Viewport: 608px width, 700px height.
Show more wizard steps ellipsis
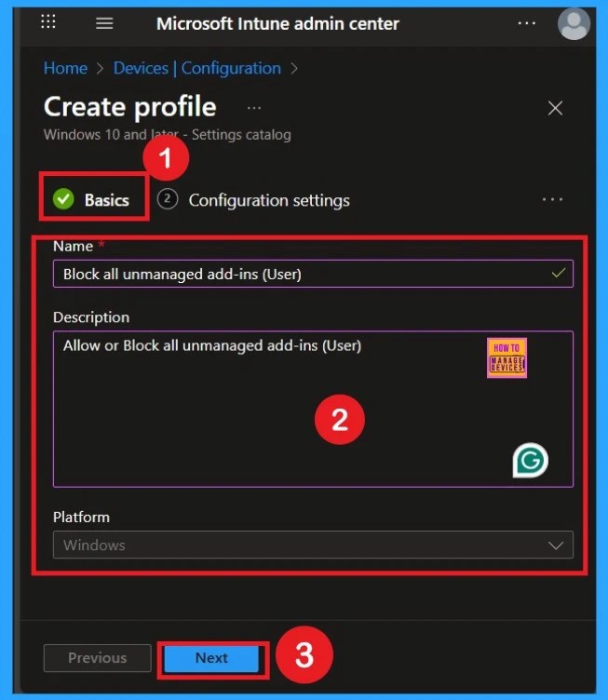(552, 199)
